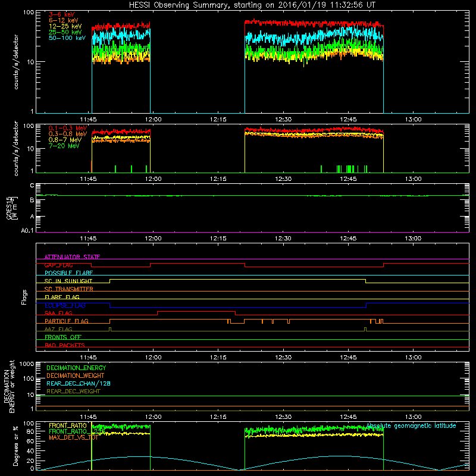Pick the SAA_FLAG label
Viewport: 476px width, 476px height.
click(x=58, y=313)
